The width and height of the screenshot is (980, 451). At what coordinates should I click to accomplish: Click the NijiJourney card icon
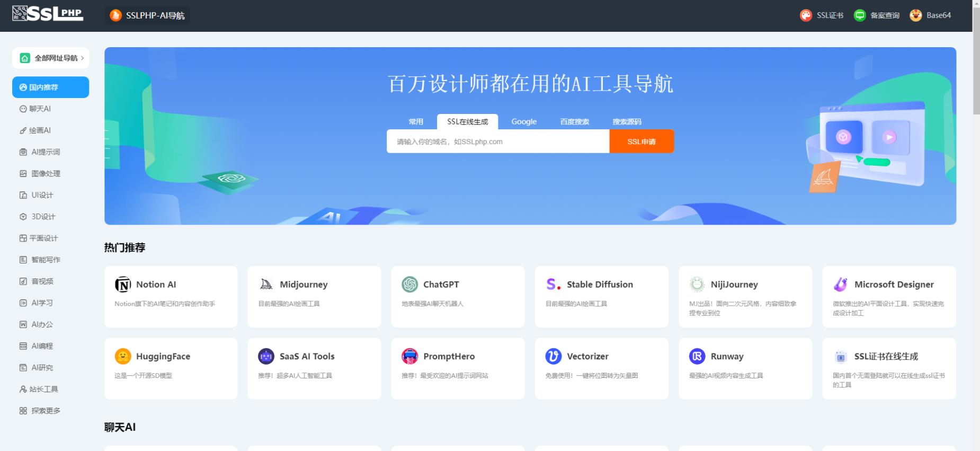click(x=697, y=285)
